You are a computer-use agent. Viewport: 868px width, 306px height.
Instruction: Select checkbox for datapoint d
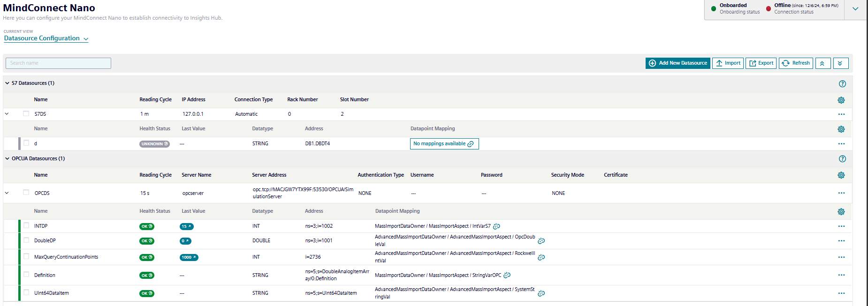(x=26, y=143)
